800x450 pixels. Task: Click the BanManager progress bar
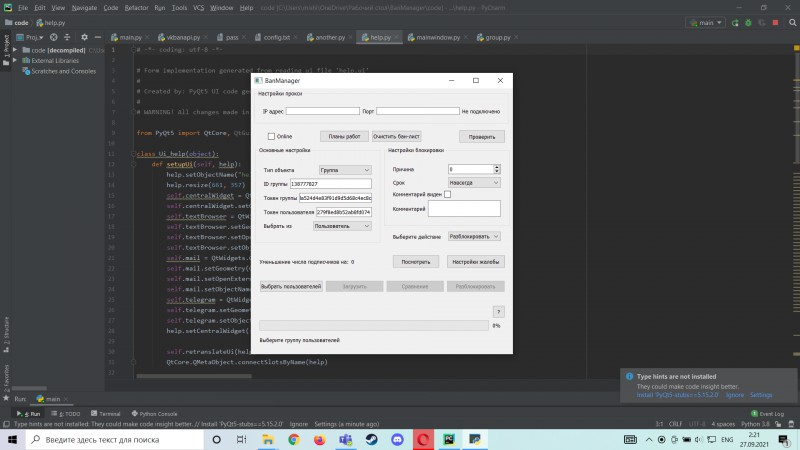373,326
